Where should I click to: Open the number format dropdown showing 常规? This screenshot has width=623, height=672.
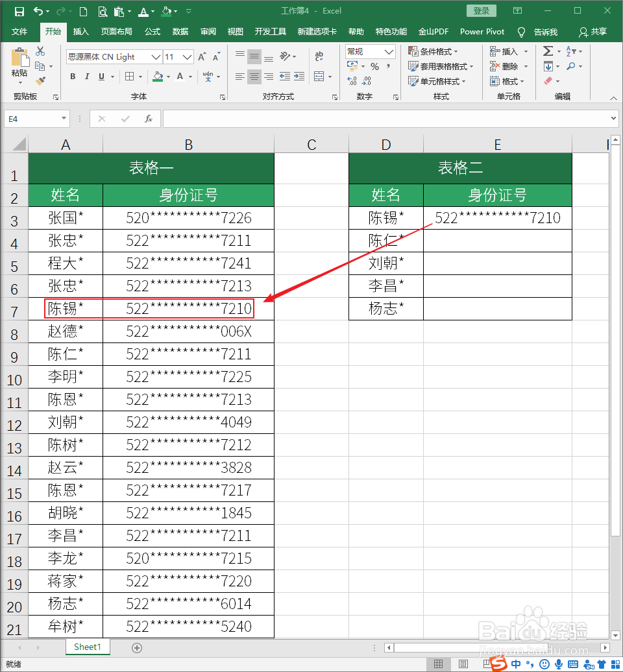pos(388,52)
